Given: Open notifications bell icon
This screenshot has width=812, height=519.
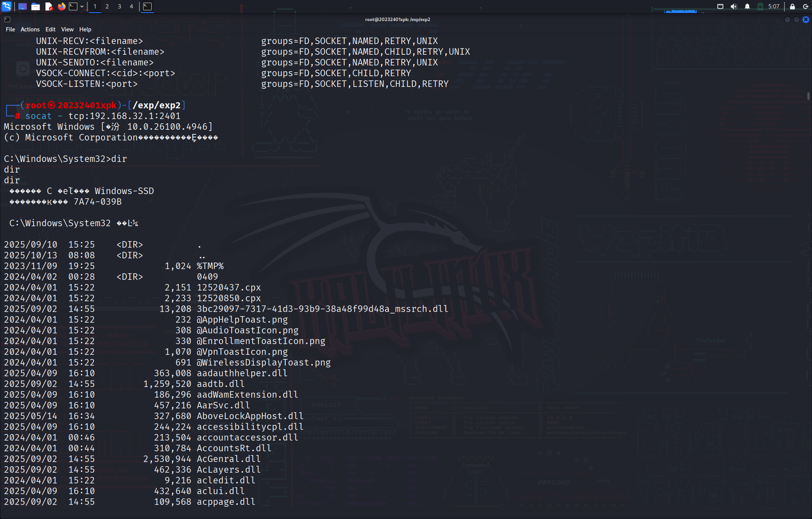Looking at the screenshot, I should click(747, 6).
